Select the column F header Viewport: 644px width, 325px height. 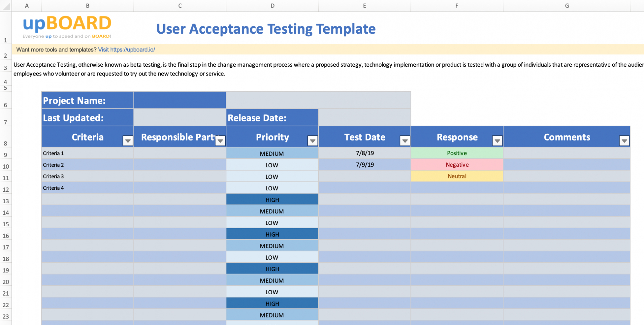[x=457, y=6]
